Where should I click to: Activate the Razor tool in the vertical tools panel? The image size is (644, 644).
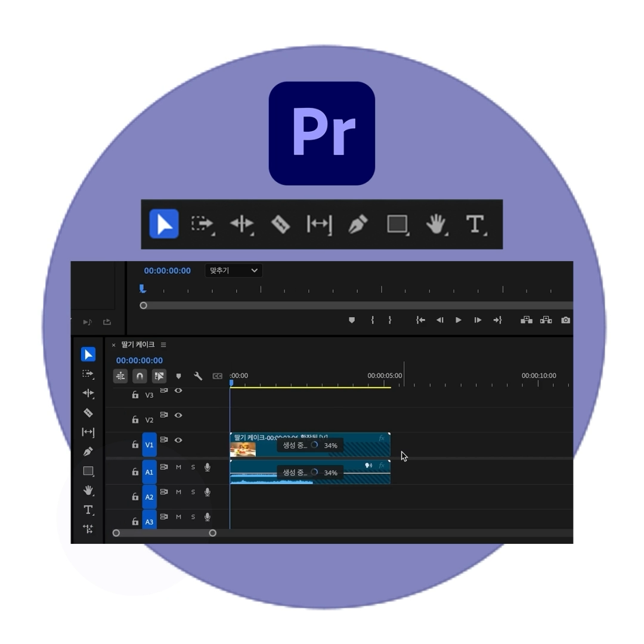88,413
